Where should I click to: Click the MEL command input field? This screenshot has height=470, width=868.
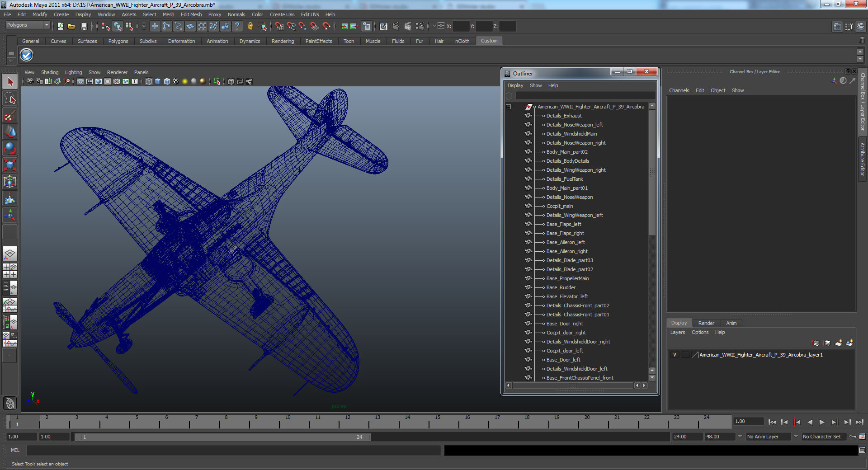click(233, 450)
